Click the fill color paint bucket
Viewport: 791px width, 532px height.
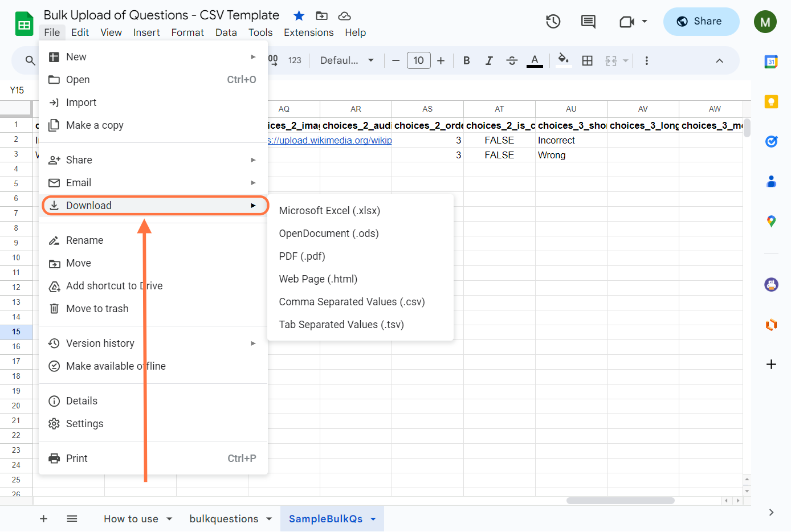563,60
